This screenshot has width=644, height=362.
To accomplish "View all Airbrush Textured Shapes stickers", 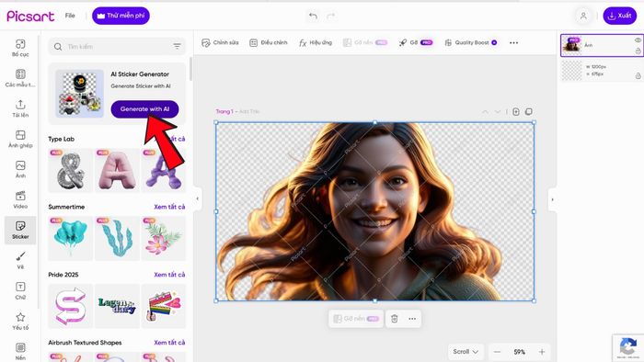I will pyautogui.click(x=169, y=343).
